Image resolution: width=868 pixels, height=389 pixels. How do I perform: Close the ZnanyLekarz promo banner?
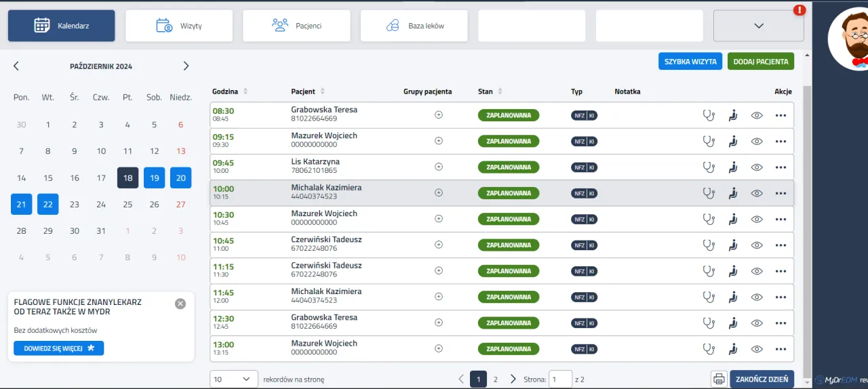pyautogui.click(x=180, y=304)
